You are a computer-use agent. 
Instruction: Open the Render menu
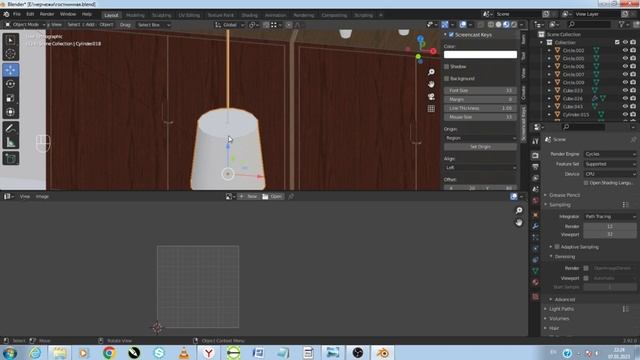tap(47, 14)
